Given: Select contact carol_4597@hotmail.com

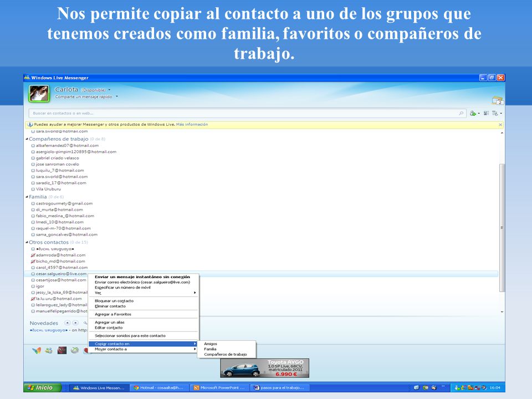Looking at the screenshot, I should pos(62,268).
